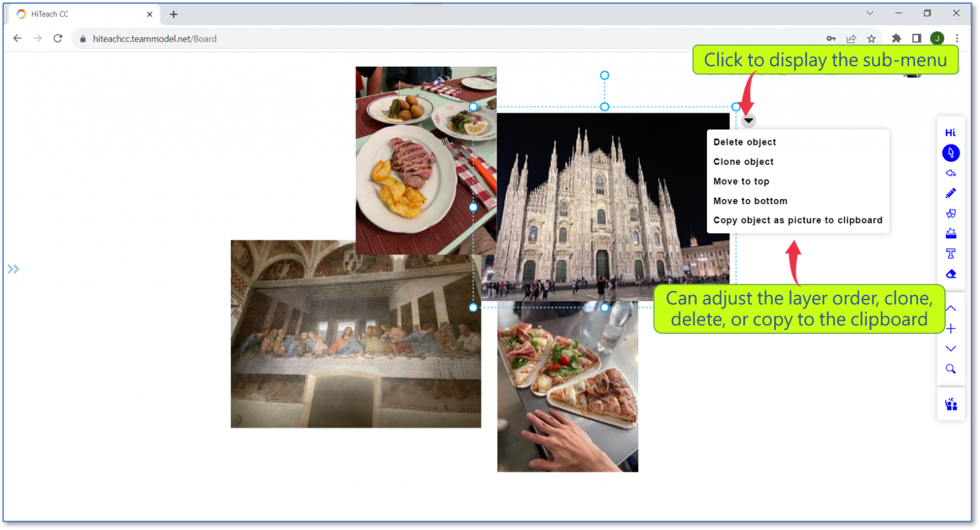Open the Chrome three-dot menu
The image size is (980, 530).
pos(957,39)
